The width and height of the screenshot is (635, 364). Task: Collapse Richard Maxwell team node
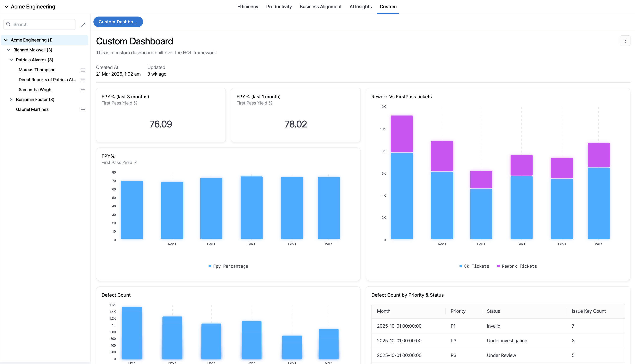pyautogui.click(x=8, y=50)
